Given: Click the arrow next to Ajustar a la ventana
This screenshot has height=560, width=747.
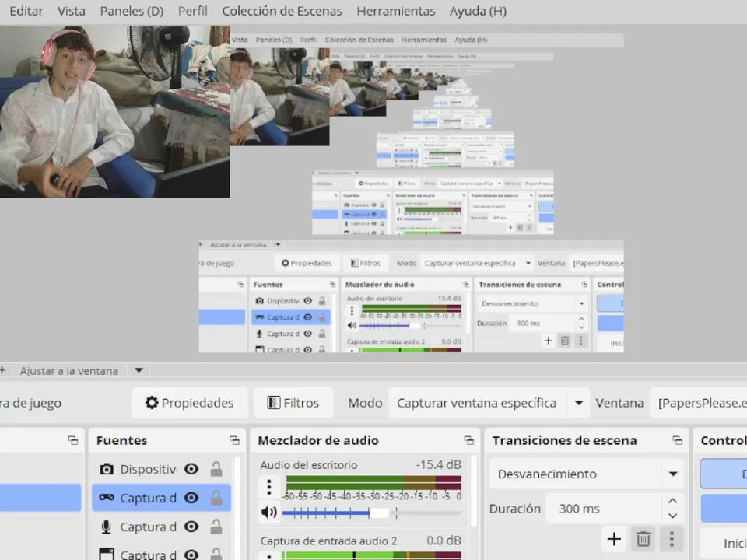Looking at the screenshot, I should point(139,370).
